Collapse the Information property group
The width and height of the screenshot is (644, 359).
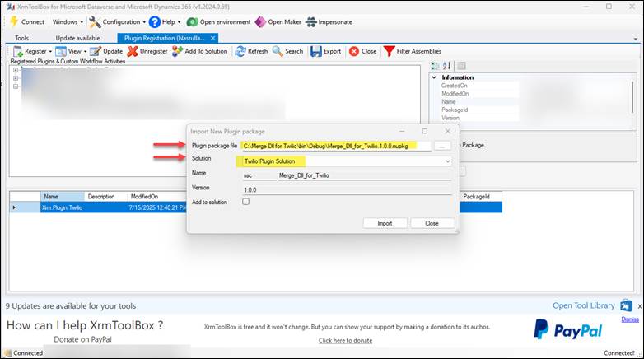(x=434, y=77)
